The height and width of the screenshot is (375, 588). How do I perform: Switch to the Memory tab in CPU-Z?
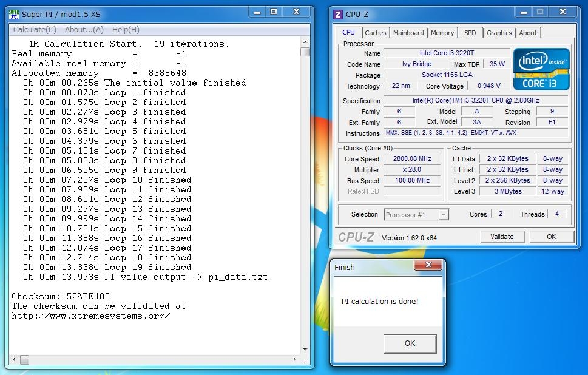(x=442, y=33)
